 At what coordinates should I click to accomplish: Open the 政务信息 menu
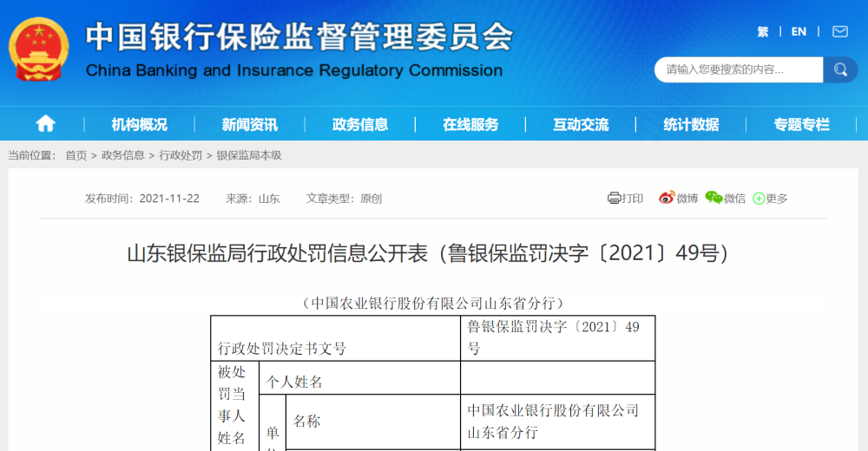click(360, 125)
